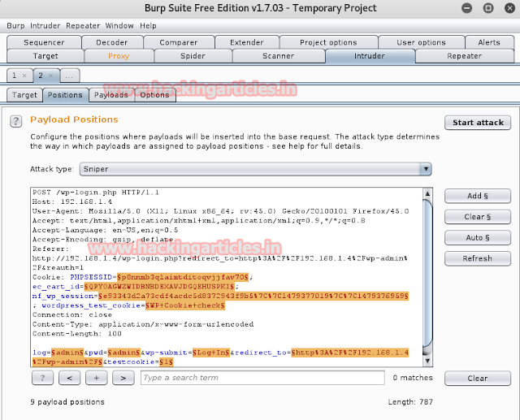The height and width of the screenshot is (420, 520).
Task: Switch to the main Target tab in top tool row
Action: pos(45,56)
